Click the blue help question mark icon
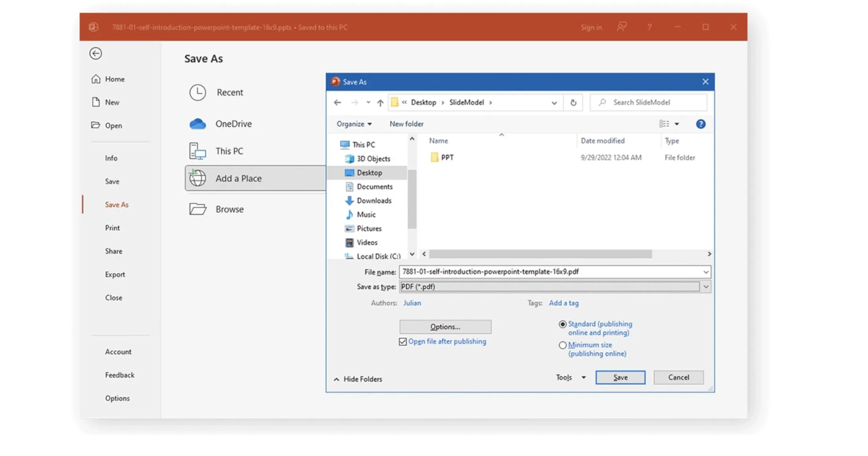The width and height of the screenshot is (868, 456). [x=700, y=124]
